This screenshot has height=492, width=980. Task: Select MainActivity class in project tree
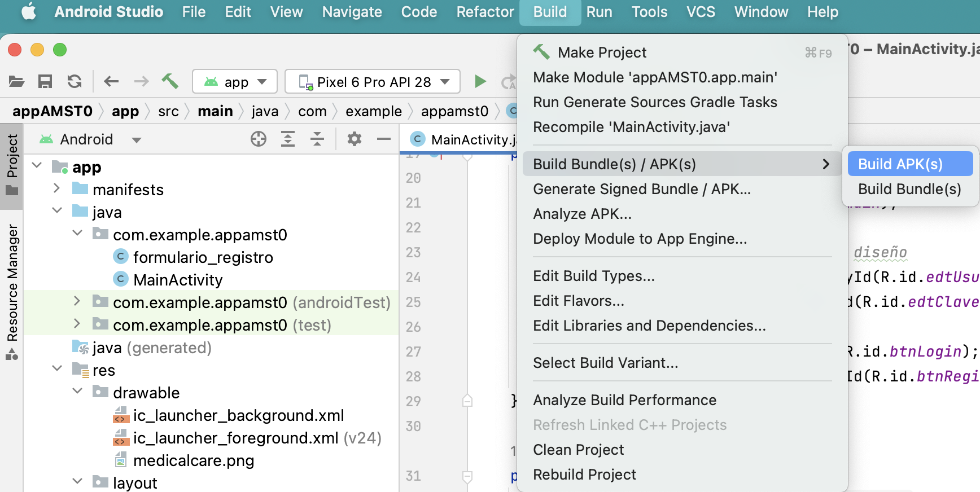(178, 280)
